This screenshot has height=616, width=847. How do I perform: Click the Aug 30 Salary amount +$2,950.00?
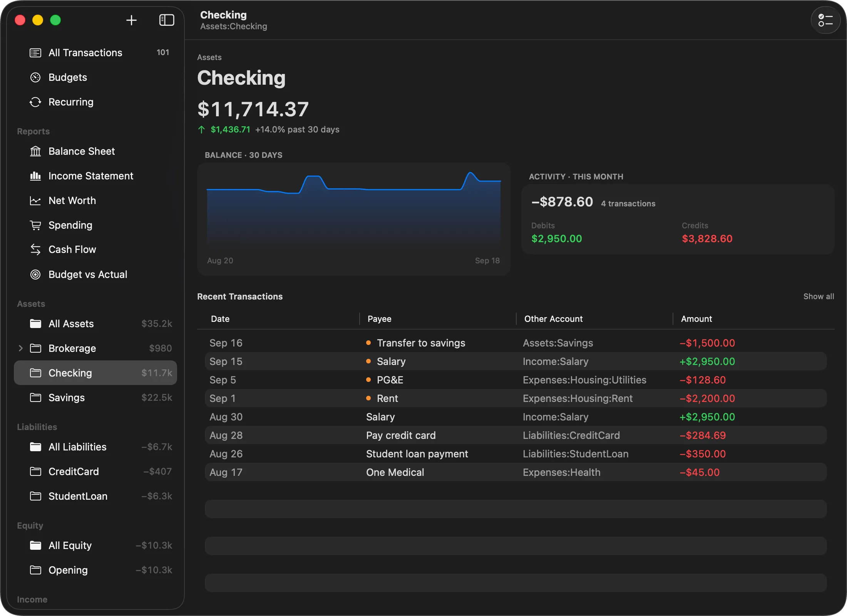[x=707, y=417]
